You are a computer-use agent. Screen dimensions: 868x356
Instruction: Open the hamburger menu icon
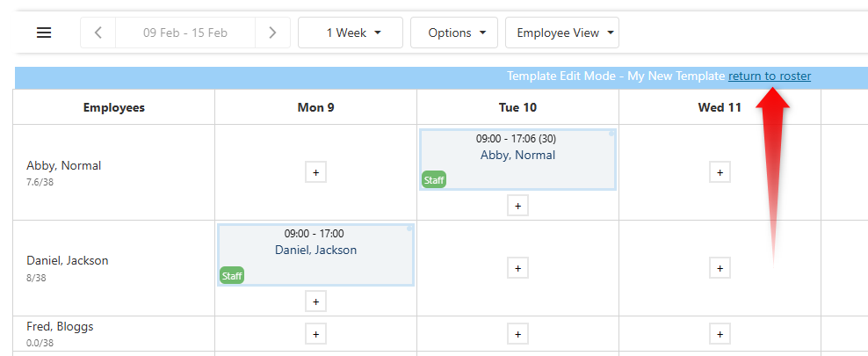tap(44, 33)
